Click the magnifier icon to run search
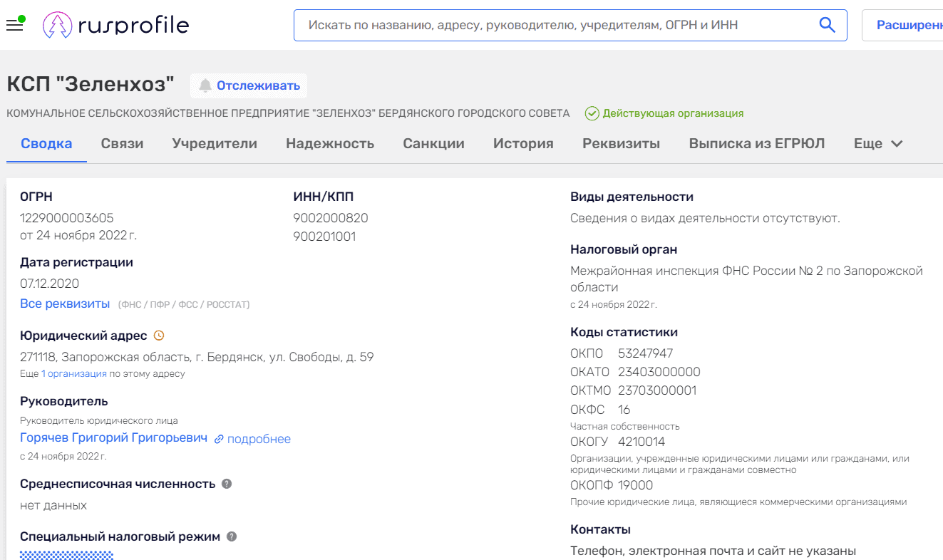The height and width of the screenshot is (560, 943). tap(827, 24)
